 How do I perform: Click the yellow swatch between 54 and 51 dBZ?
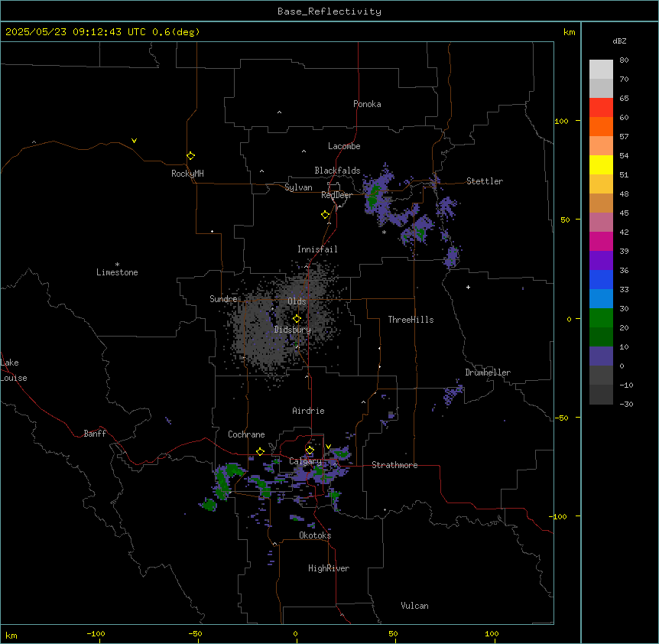click(601, 164)
